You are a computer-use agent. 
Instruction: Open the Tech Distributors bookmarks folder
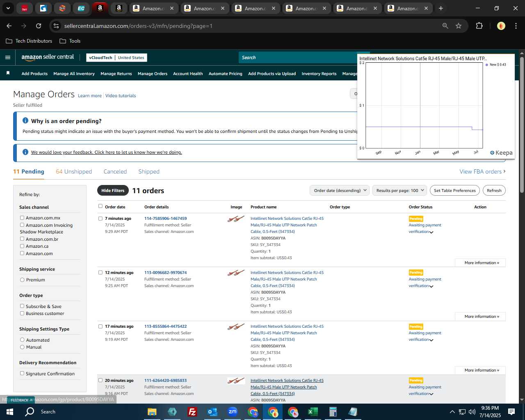click(29, 41)
